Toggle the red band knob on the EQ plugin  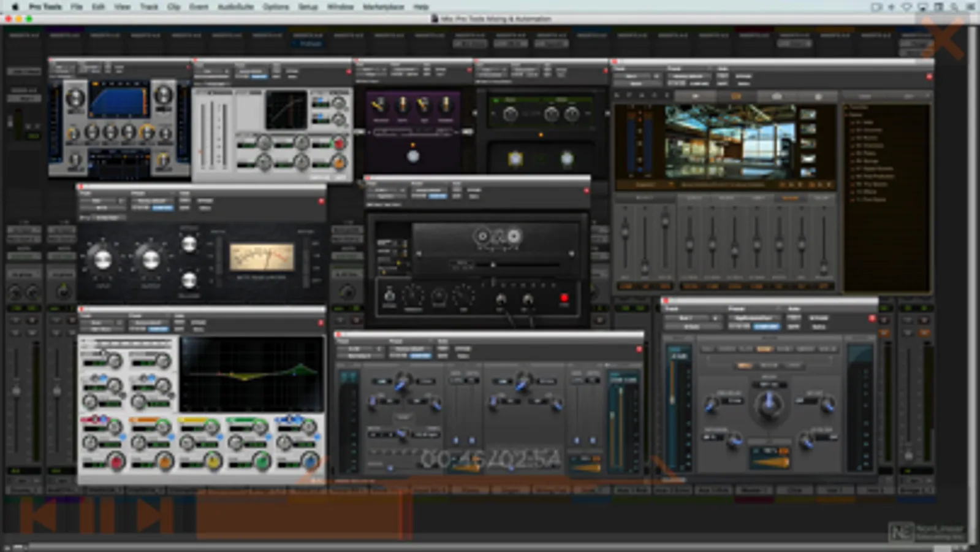[116, 461]
